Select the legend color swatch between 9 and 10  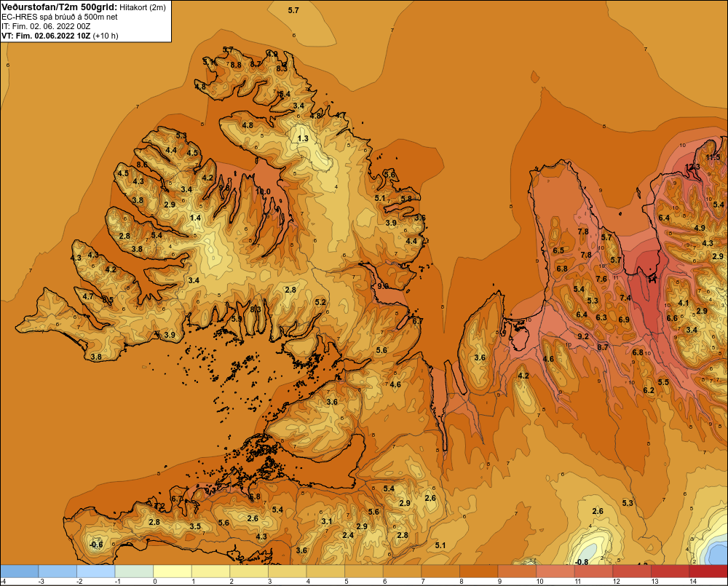pyautogui.click(x=517, y=571)
